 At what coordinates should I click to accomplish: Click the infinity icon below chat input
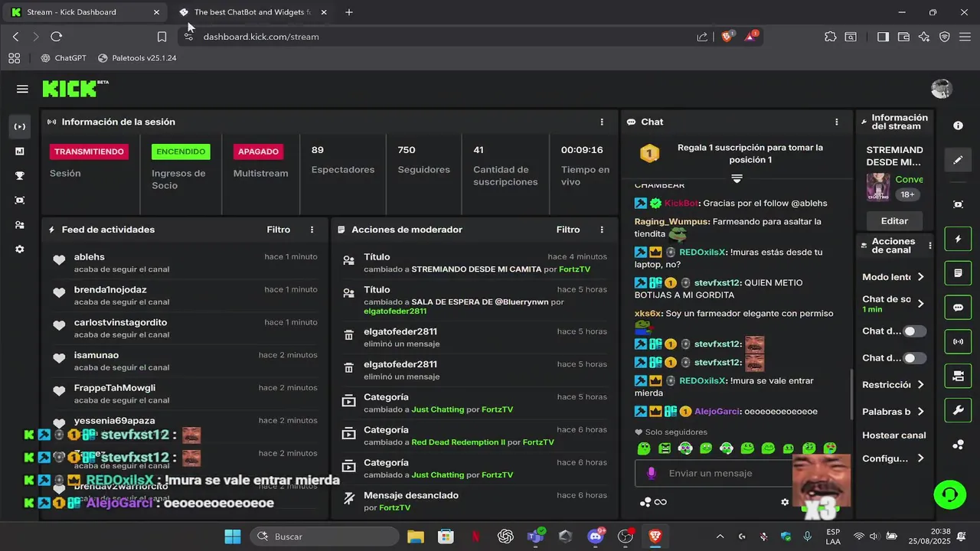pos(660,502)
